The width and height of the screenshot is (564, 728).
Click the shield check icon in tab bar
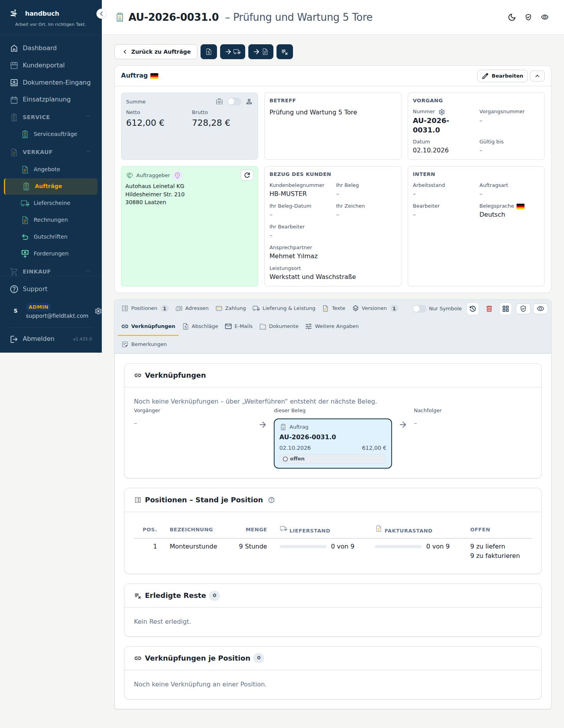tap(523, 309)
